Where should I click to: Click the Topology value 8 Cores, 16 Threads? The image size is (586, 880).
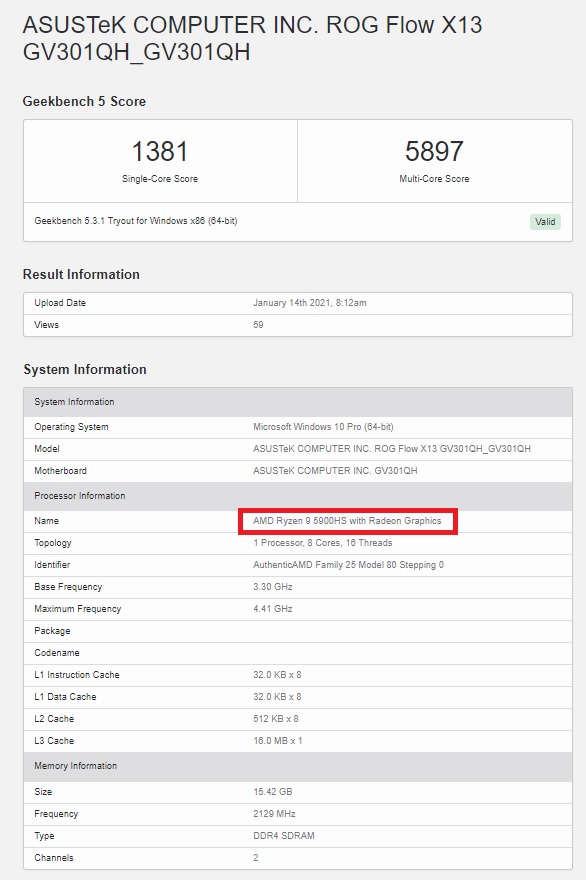pyautogui.click(x=323, y=543)
